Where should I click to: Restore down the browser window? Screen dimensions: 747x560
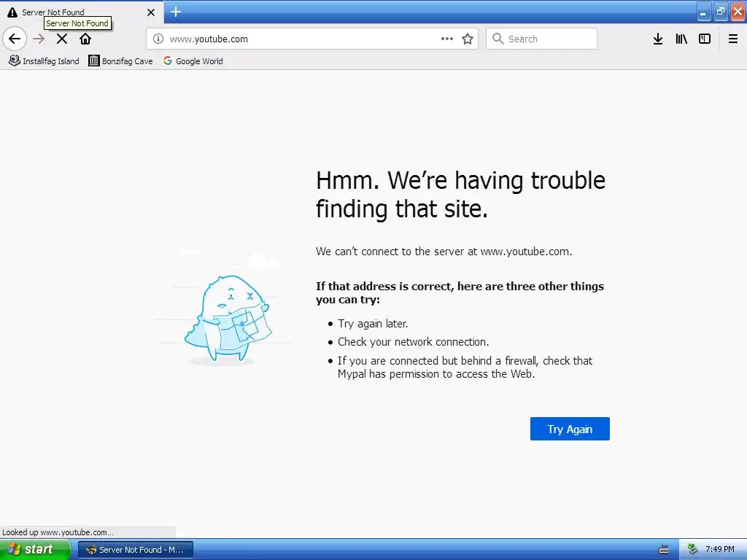(721, 12)
